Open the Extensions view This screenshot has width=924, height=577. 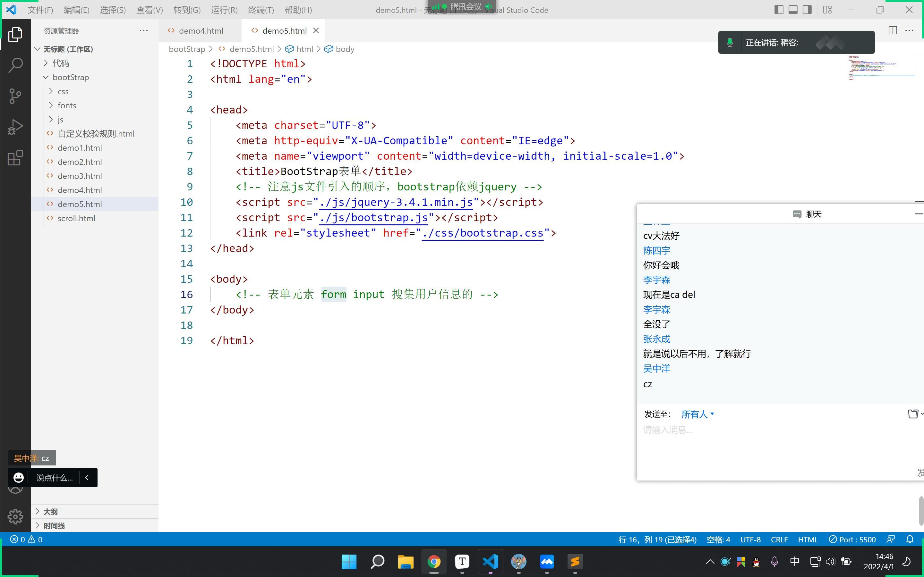point(15,158)
